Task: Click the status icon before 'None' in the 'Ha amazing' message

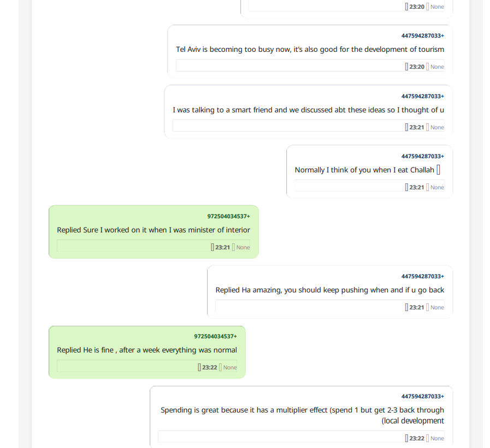Action: tap(428, 307)
